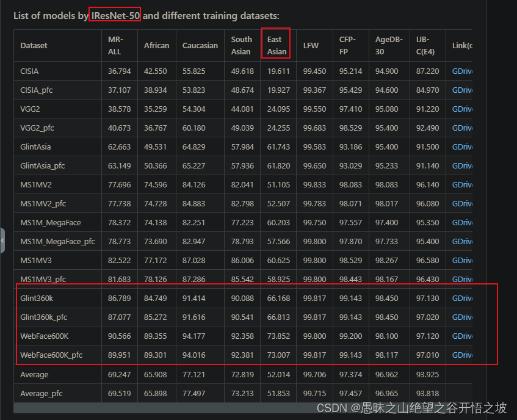
Task: Click the Average_pfc East Asian value 51.853
Action: click(x=278, y=394)
